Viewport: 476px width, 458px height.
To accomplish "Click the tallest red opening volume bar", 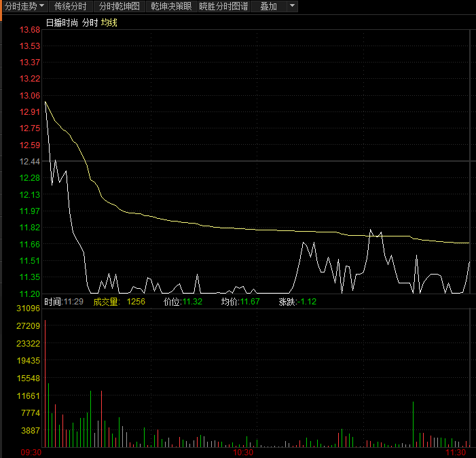I will point(45,383).
